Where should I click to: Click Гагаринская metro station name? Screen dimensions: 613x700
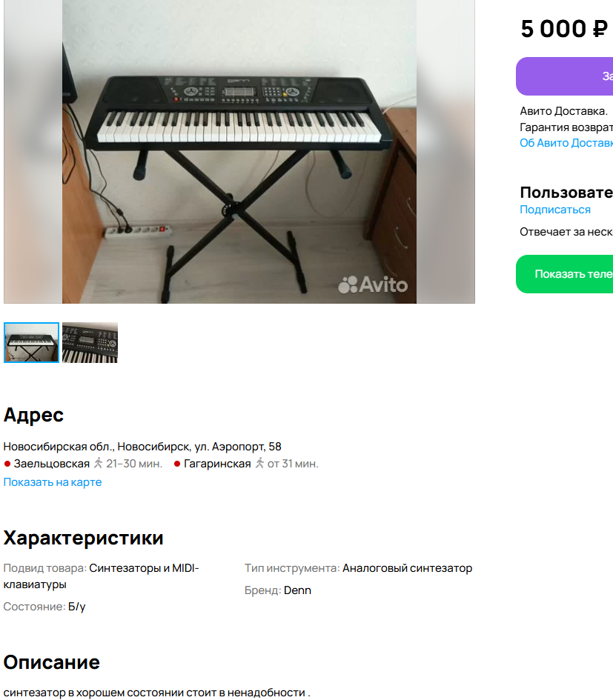tap(217, 464)
